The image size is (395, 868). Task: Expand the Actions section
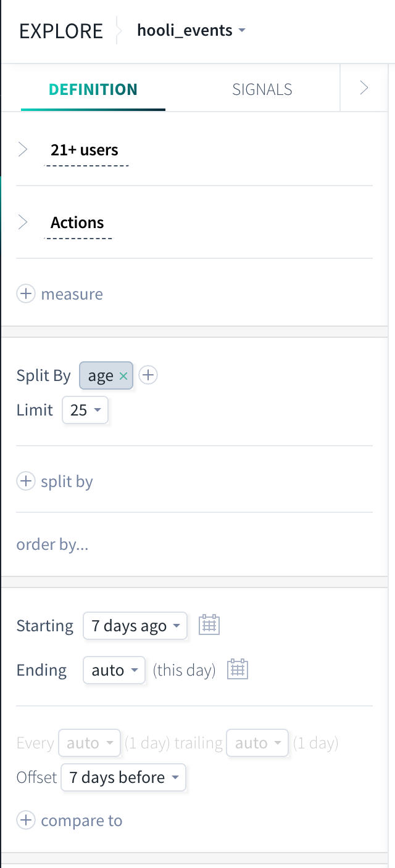point(23,223)
